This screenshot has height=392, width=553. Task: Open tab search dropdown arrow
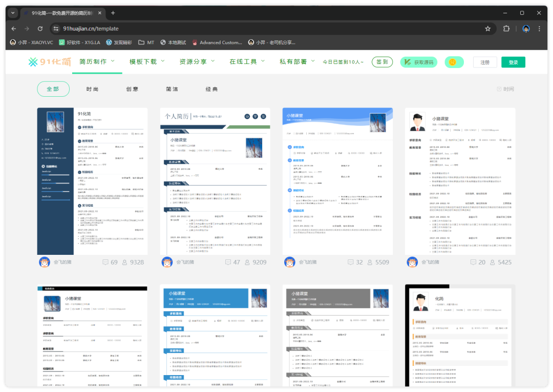click(x=13, y=13)
